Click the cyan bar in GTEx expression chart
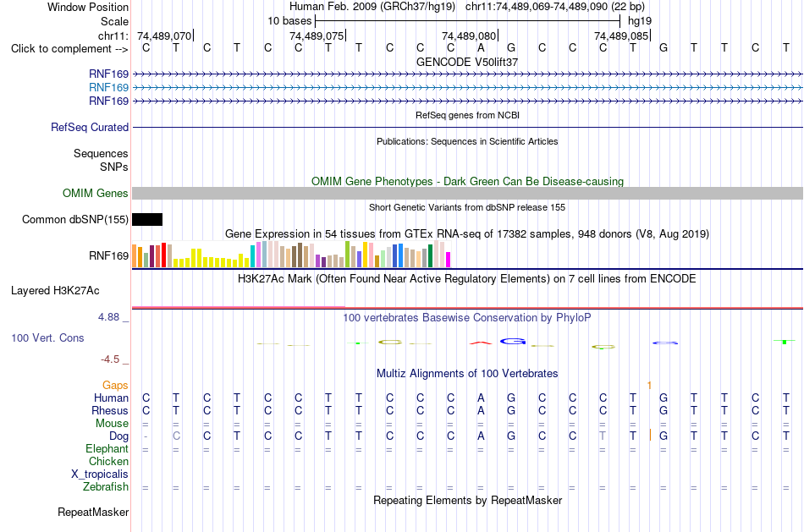804x532 pixels. click(252, 256)
